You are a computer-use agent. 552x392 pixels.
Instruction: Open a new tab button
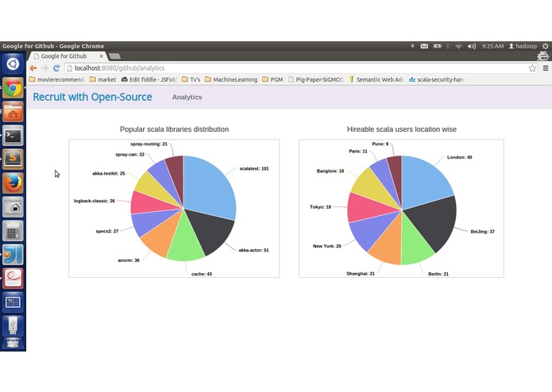114,56
